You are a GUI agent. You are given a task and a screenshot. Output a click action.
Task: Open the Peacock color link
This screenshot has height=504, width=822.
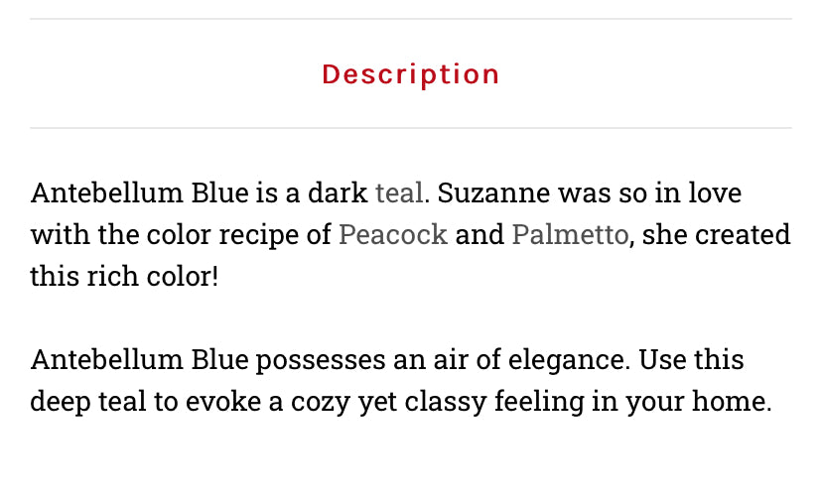(393, 235)
